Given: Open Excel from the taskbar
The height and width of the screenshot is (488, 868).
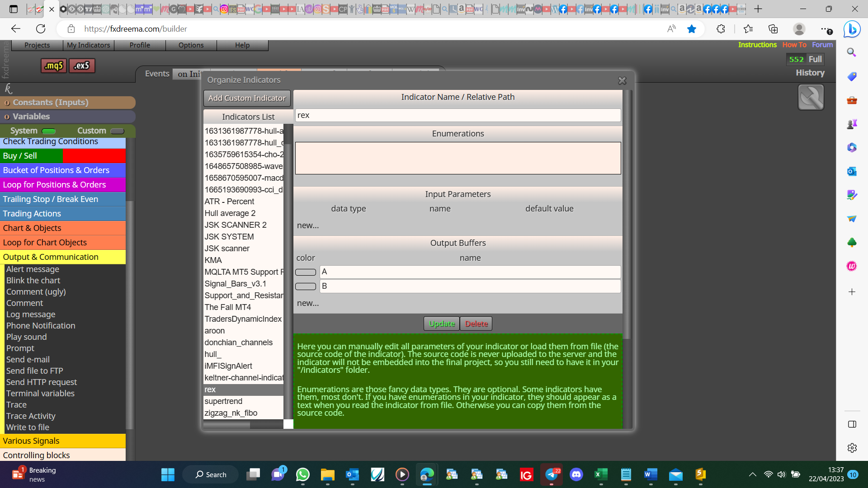Looking at the screenshot, I should click(x=601, y=474).
